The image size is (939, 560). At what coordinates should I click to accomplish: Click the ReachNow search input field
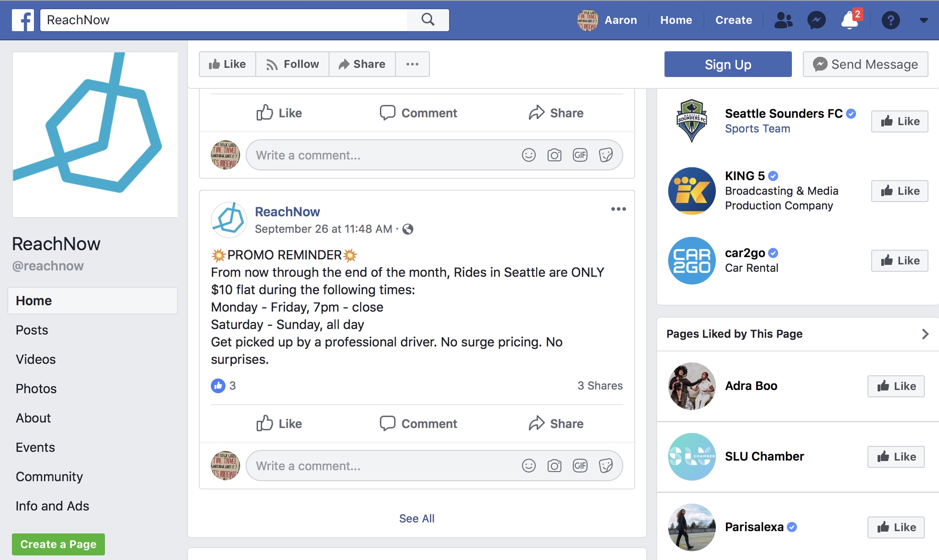tap(224, 20)
